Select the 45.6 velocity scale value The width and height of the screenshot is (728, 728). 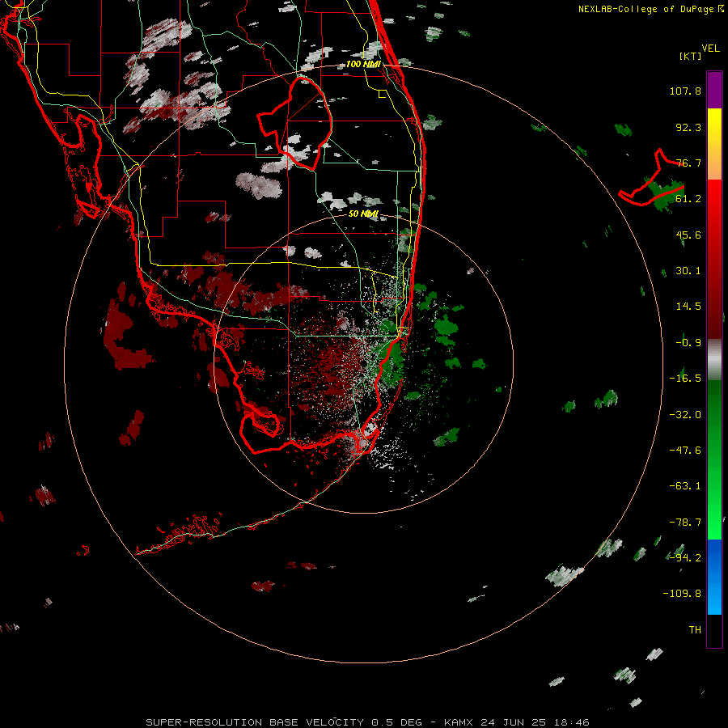(688, 235)
